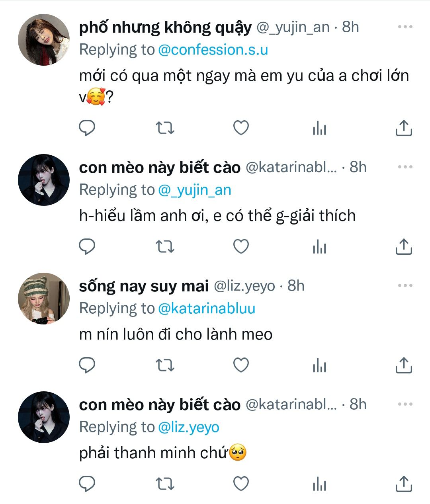Reply to the @_yujin_an tweet
Viewport: 430px width, 504px height.
tap(87, 128)
